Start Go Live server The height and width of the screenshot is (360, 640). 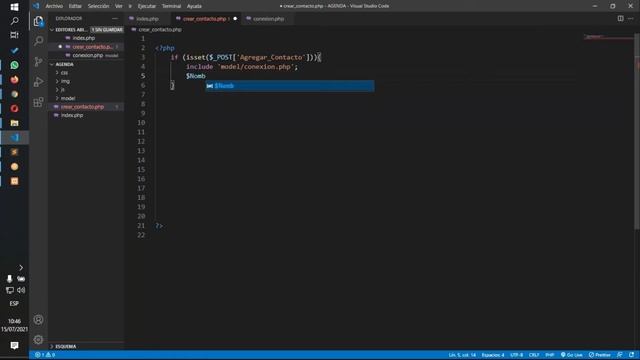(571, 355)
